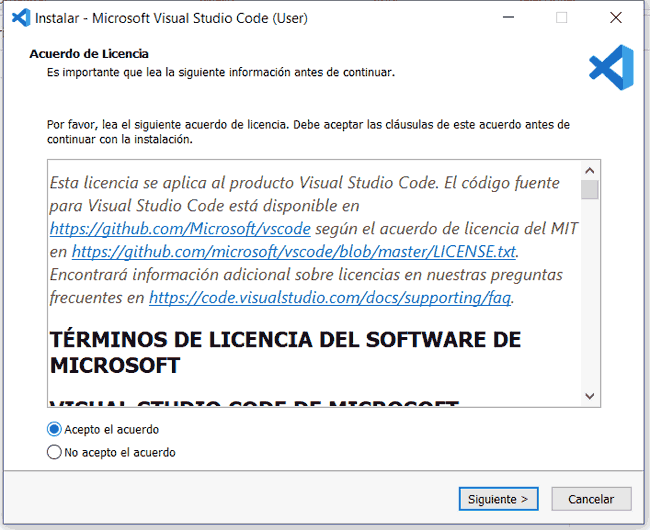Click the large Visual Studio Code logo

point(611,68)
